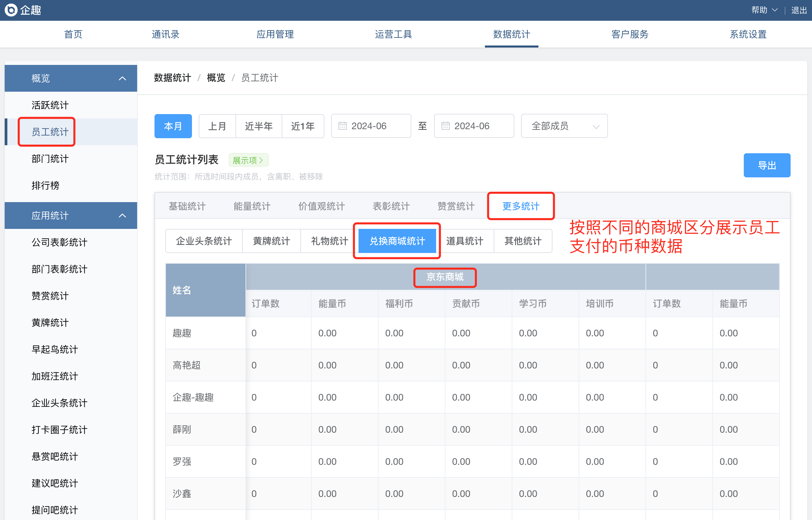Select the 近半年 time range
Image resolution: width=812 pixels, height=520 pixels.
click(259, 126)
